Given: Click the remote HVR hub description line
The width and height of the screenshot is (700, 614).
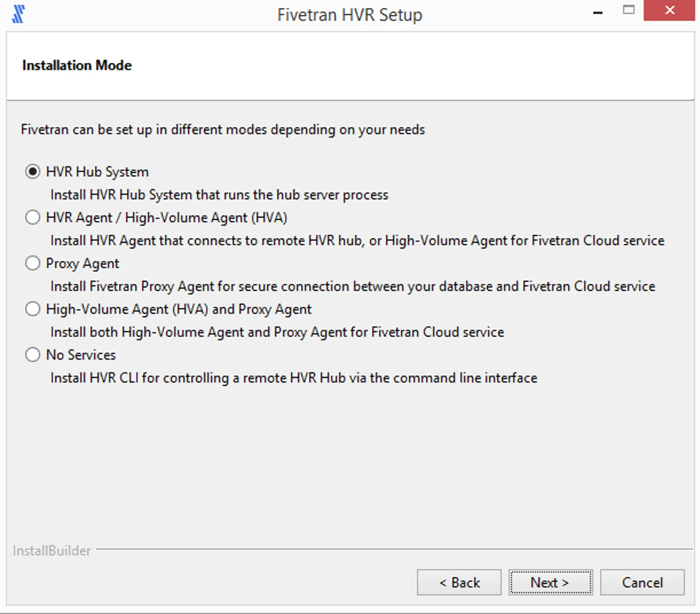Looking at the screenshot, I should point(357,241).
